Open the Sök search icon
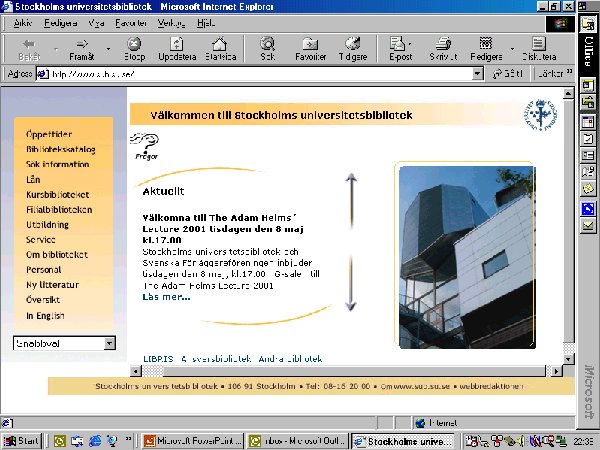This screenshot has width=600, height=450. pos(267,47)
